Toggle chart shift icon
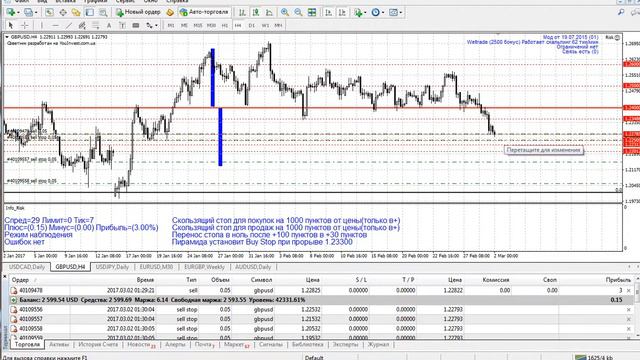 pos(342,12)
